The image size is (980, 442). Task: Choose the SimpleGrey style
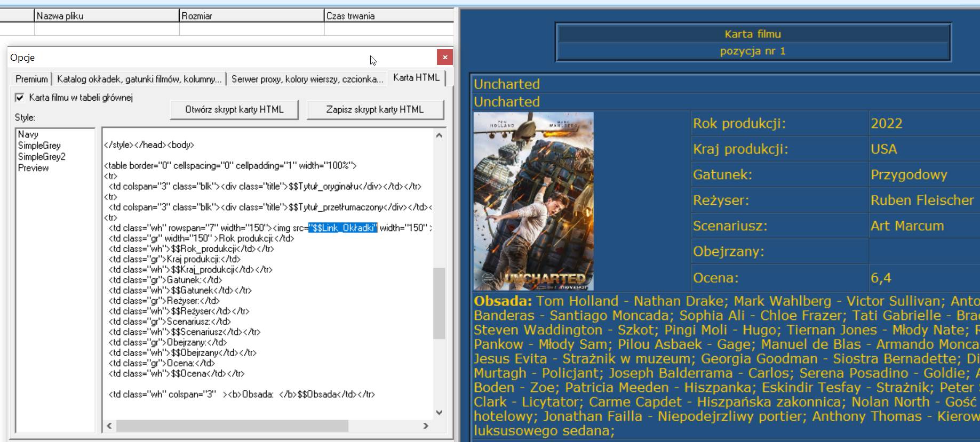[x=39, y=146]
